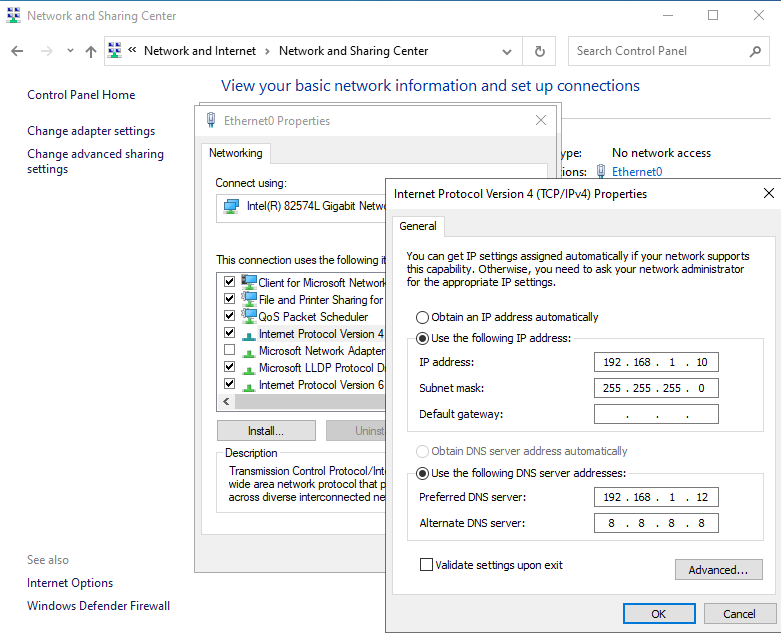Click the QoS Packet Scheduler icon
The height and width of the screenshot is (633, 781).
pyautogui.click(x=249, y=316)
